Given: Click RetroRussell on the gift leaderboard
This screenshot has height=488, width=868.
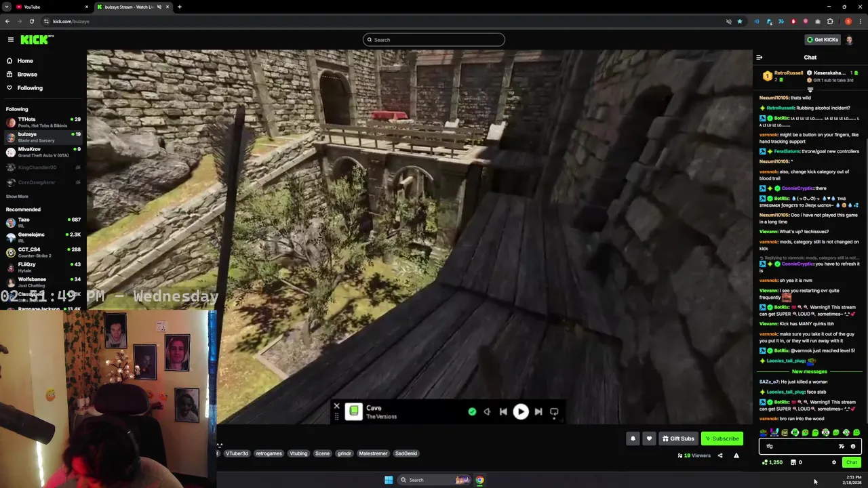Looking at the screenshot, I should 788,73.
